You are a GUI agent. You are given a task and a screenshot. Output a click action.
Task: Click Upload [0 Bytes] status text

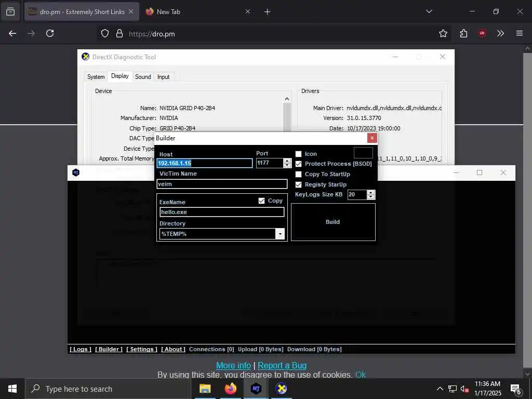261,349
